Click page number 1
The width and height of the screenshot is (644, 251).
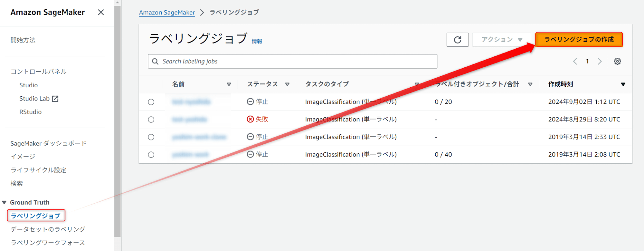tap(587, 61)
